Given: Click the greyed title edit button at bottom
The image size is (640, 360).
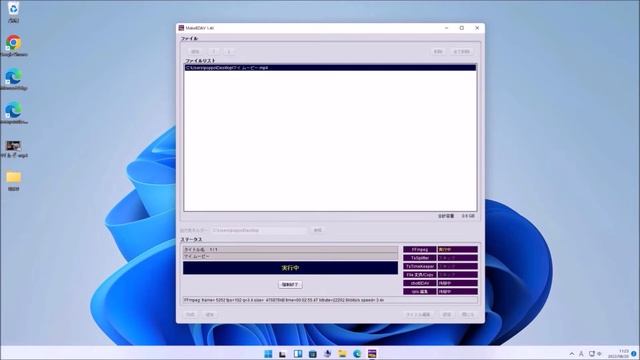Looking at the screenshot, I should 418,315.
